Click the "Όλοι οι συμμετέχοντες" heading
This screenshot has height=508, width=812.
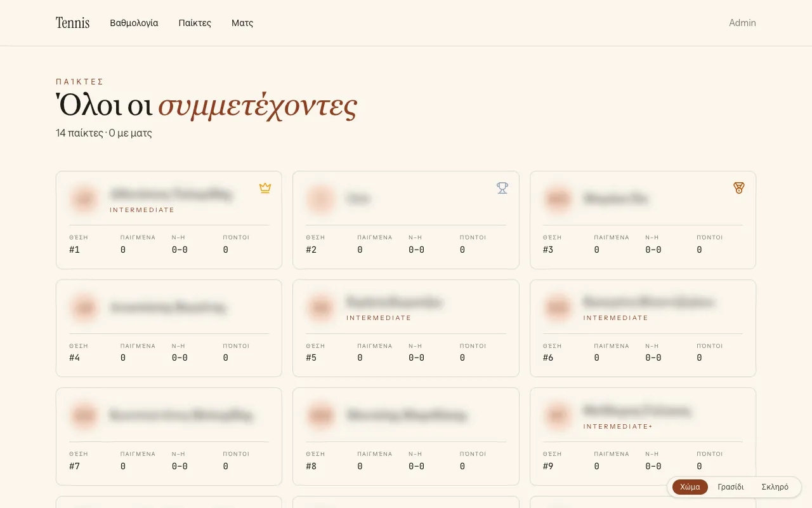[x=206, y=105]
